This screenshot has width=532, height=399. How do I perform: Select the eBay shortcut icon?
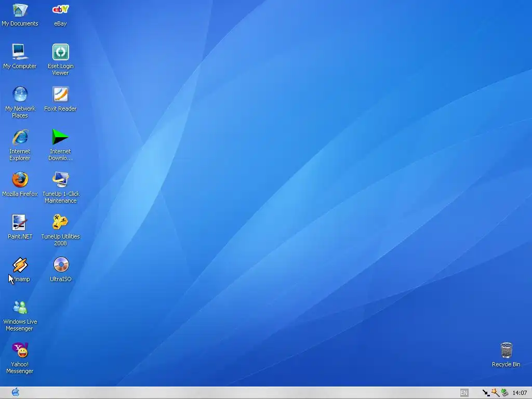[x=60, y=10]
